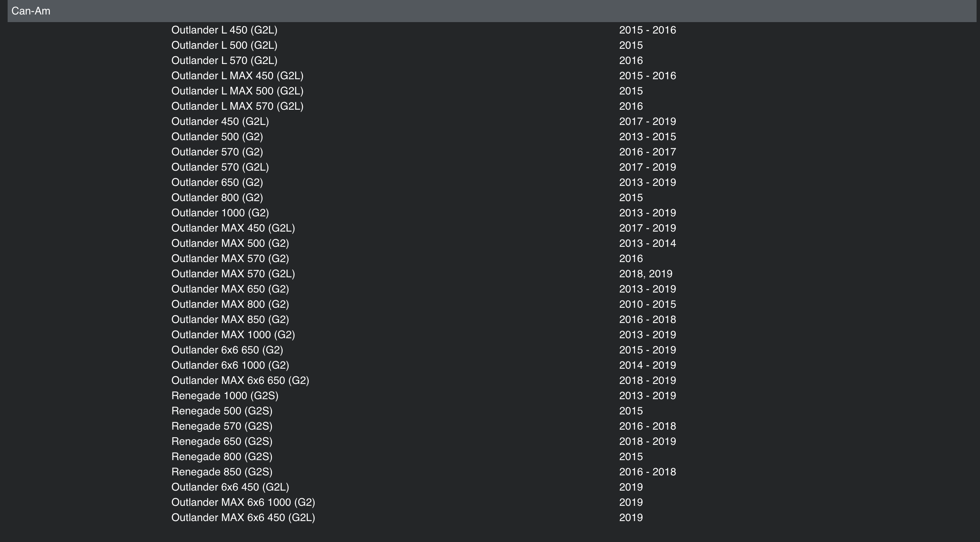Screen dimensions: 980x542
Task: Select Outlander MAX 6x6 1000 (G2)
Action: [243, 502]
